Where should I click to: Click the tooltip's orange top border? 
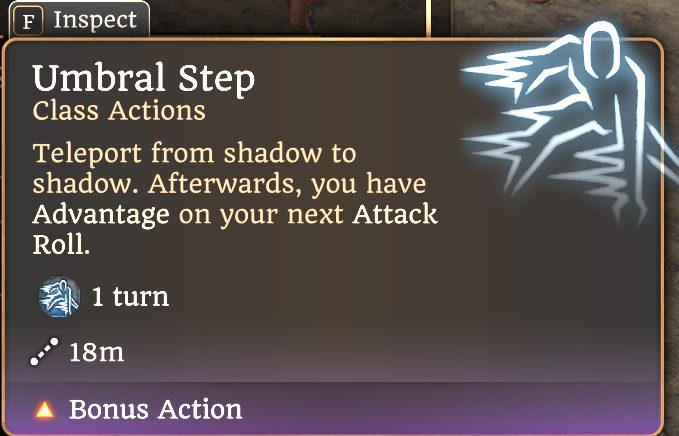pos(333,39)
